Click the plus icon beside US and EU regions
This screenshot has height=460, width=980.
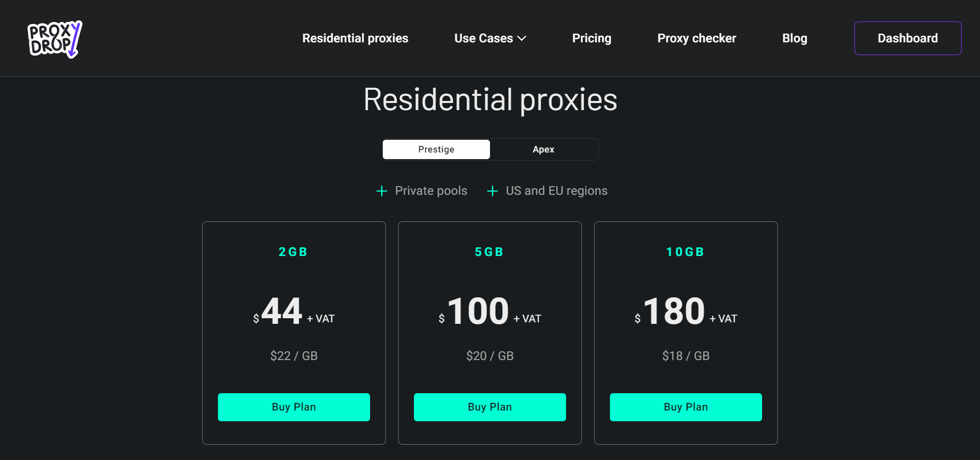(492, 191)
